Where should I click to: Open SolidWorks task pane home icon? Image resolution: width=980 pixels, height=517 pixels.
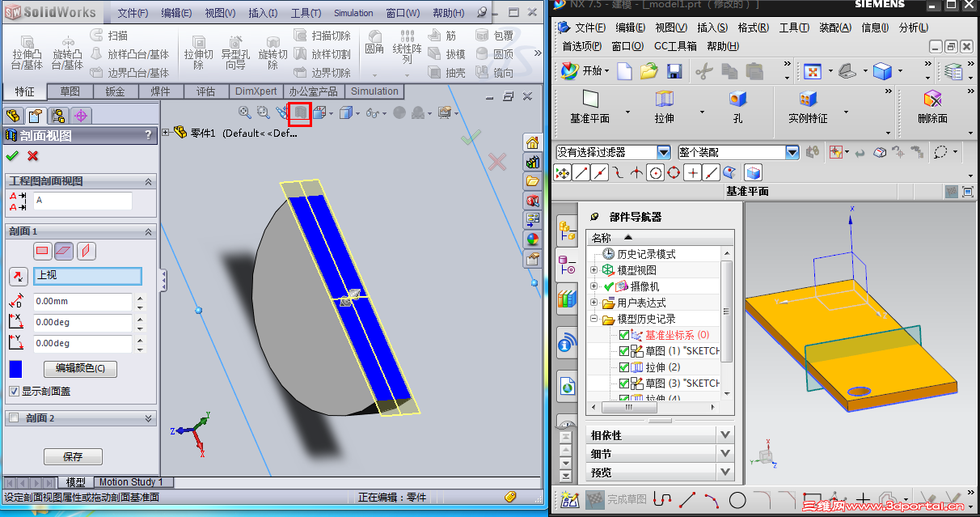tap(532, 143)
